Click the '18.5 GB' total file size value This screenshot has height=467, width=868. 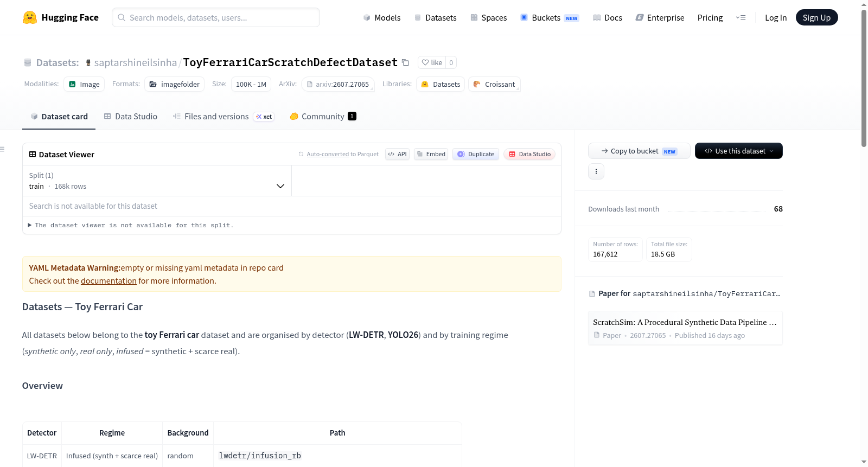tap(663, 254)
